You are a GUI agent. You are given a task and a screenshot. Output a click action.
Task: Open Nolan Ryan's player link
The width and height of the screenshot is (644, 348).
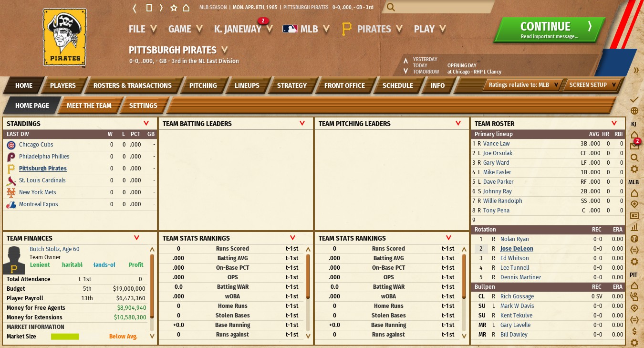click(x=514, y=239)
